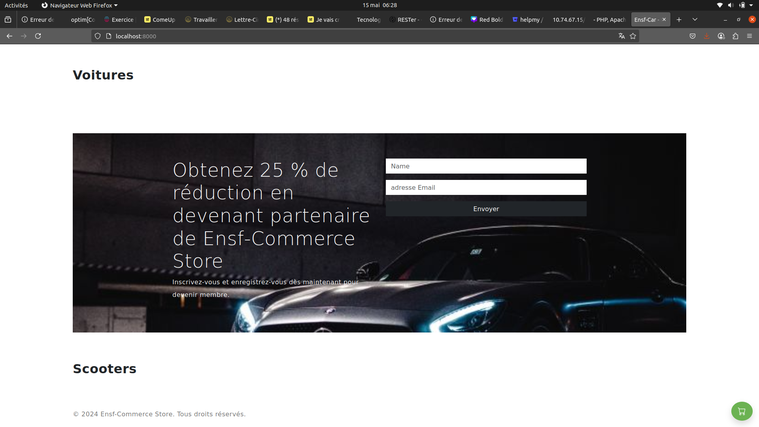
Task: Switch to the ComeUp tab
Action: pyautogui.click(x=160, y=20)
